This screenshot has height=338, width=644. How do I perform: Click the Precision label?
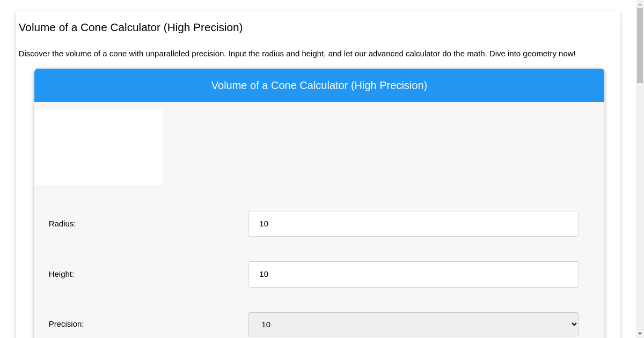click(x=67, y=324)
